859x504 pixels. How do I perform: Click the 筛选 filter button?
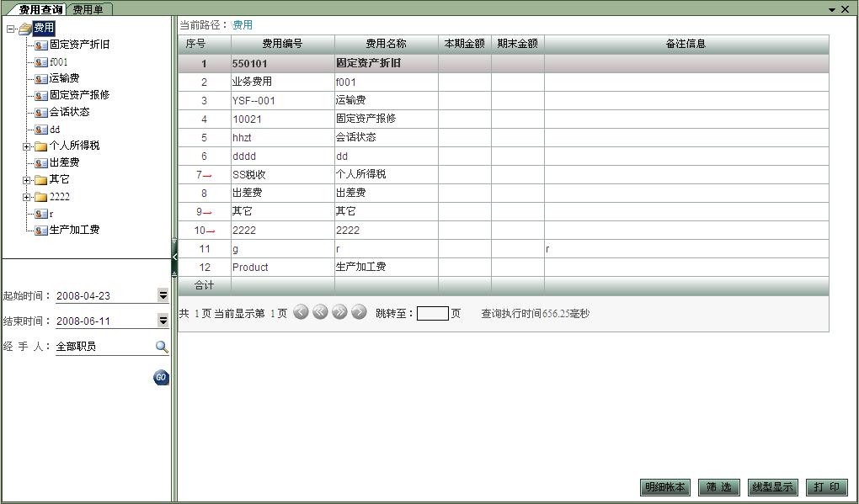click(718, 486)
